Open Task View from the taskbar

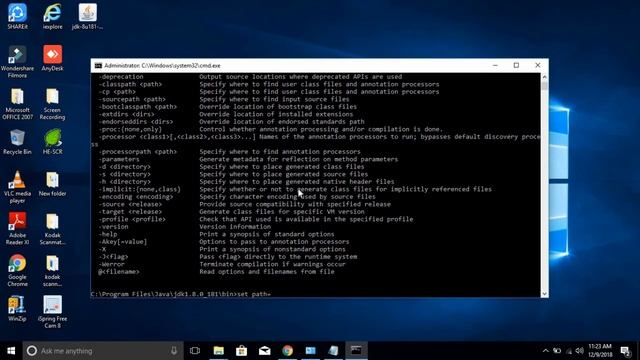tap(195, 351)
